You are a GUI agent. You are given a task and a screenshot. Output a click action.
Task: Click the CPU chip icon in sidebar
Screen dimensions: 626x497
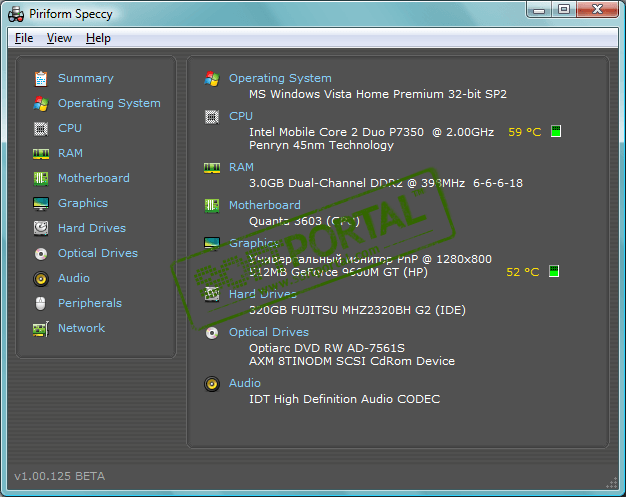pyautogui.click(x=41, y=129)
